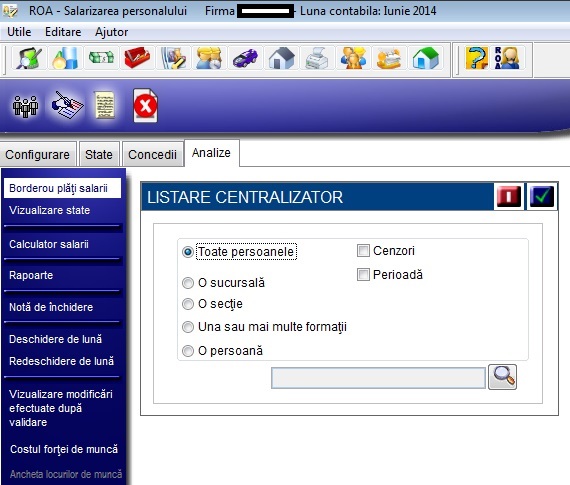Viewport: 570px width, 485px height.
Task: Click the empty search text field
Action: pos(378,378)
